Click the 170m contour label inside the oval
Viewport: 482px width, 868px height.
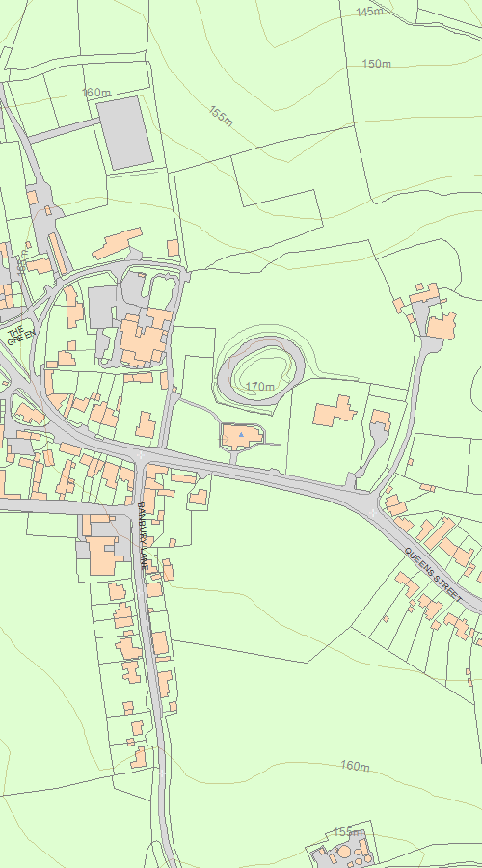tap(260, 386)
